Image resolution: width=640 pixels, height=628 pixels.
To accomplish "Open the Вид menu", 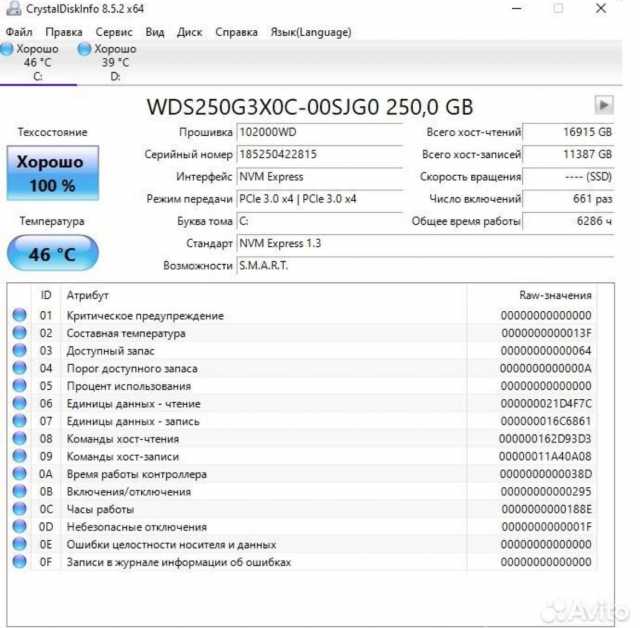I will pos(155,32).
